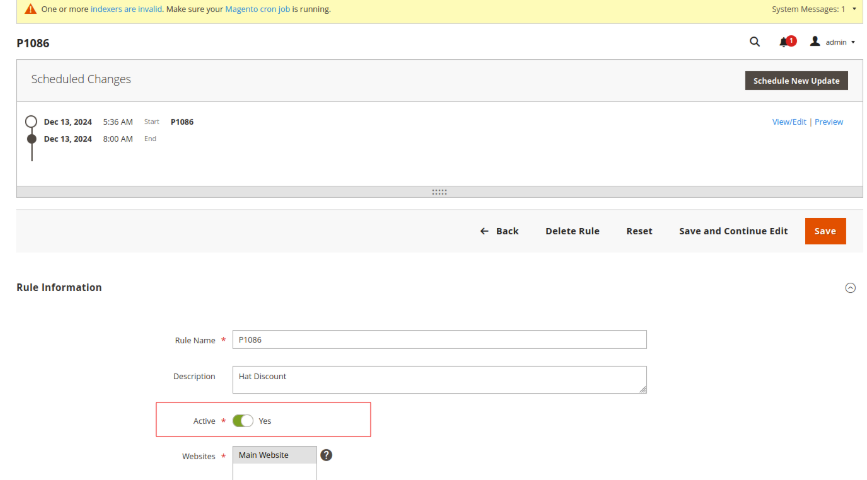867x480 pixels.
Task: Follow the 'indexers are invalid' link
Action: [x=126, y=9]
